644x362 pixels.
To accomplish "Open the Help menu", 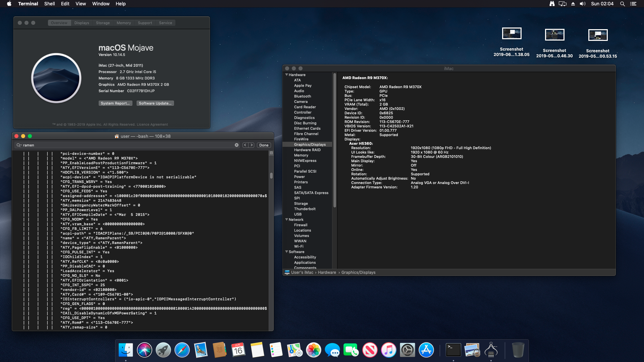I will click(x=120, y=4).
